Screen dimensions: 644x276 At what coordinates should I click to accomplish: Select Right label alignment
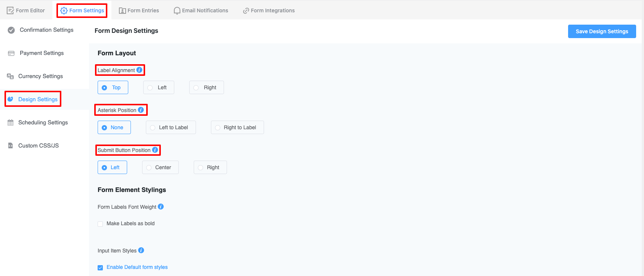coord(206,87)
